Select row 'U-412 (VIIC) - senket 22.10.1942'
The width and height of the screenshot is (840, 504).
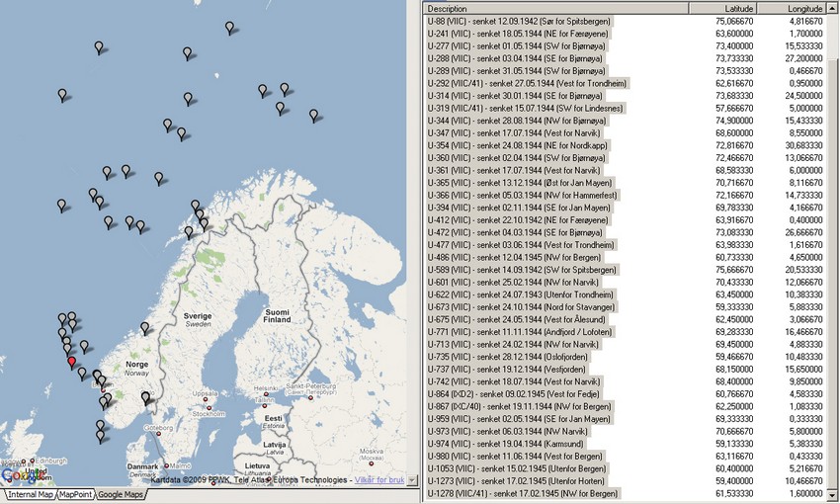tap(626, 220)
